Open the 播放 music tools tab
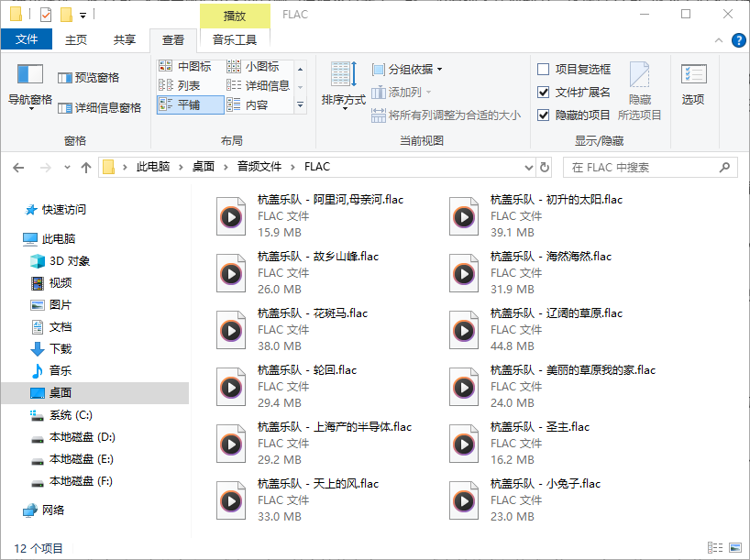Viewport: 750px width, 560px height. coord(236,16)
